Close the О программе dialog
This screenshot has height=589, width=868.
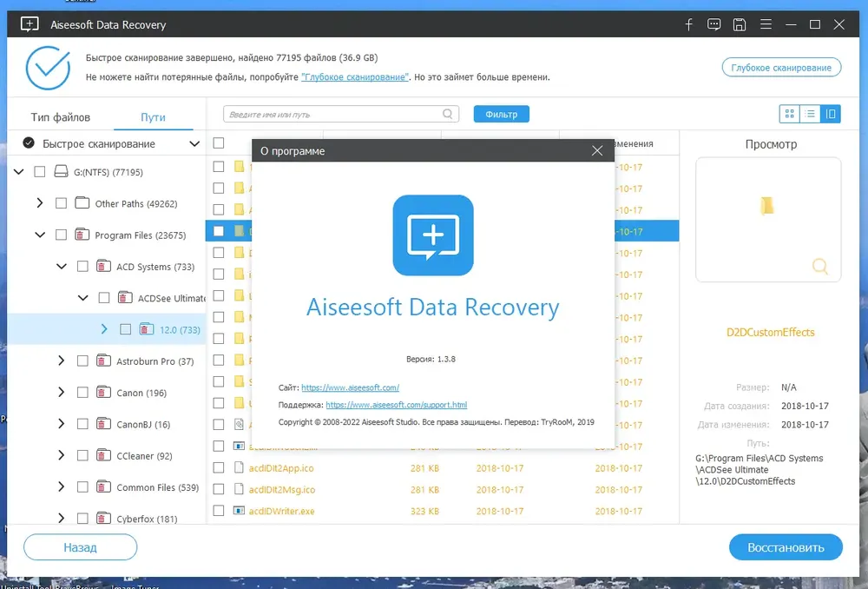597,150
